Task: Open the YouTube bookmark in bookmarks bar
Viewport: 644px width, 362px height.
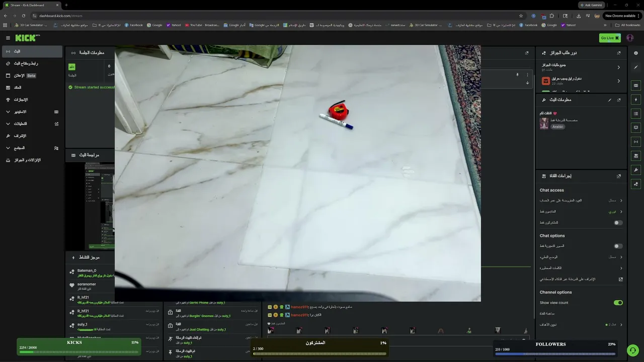Action: [202, 25]
